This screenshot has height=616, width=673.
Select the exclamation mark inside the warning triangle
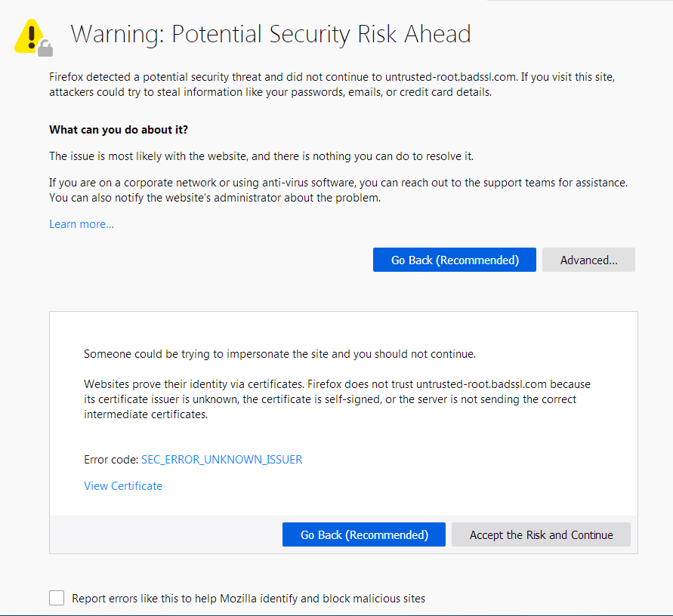(29, 34)
